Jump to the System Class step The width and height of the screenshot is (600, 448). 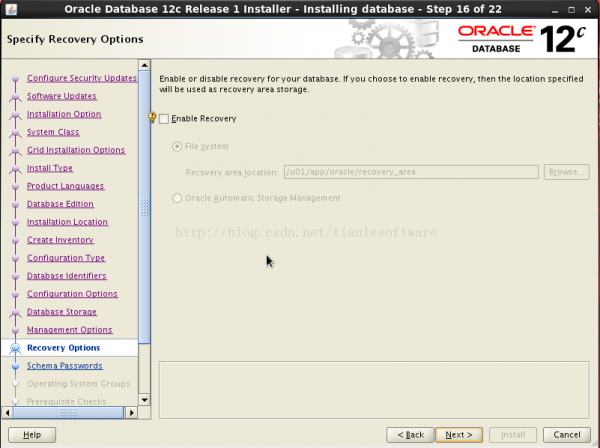tap(53, 132)
